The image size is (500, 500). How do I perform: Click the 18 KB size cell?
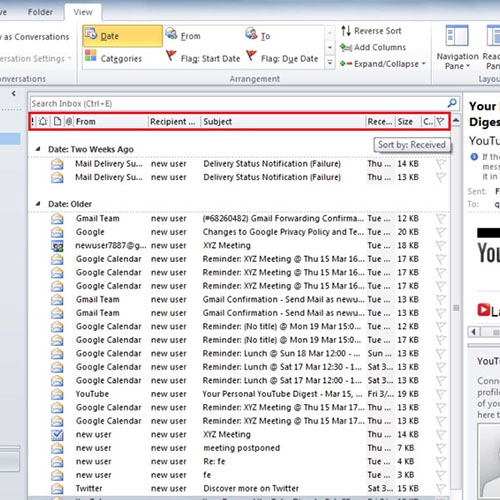click(x=408, y=246)
